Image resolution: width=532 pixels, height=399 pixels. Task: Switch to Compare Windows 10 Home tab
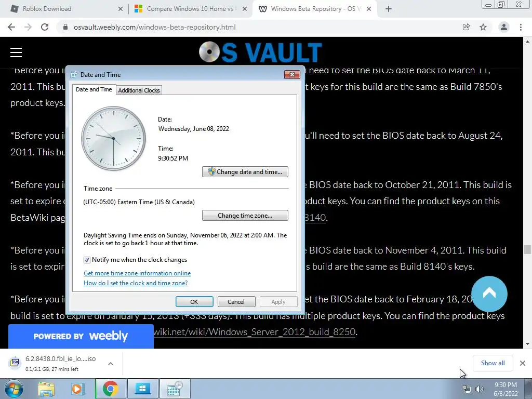coord(190,9)
